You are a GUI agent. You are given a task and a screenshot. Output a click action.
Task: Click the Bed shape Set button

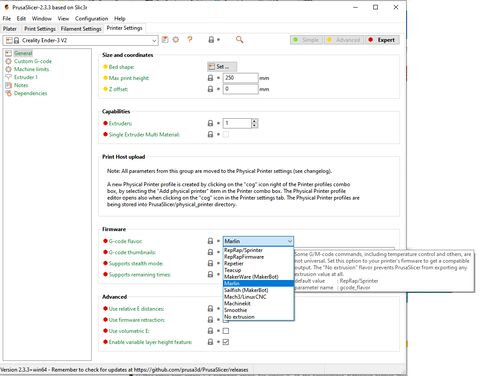click(222, 67)
